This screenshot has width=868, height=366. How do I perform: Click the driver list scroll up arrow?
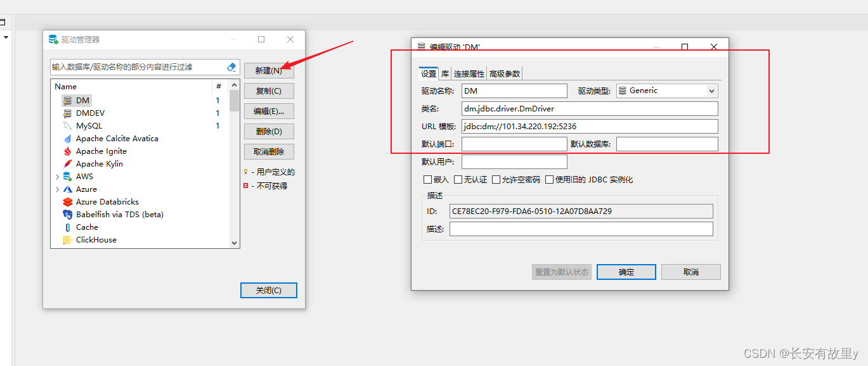234,85
